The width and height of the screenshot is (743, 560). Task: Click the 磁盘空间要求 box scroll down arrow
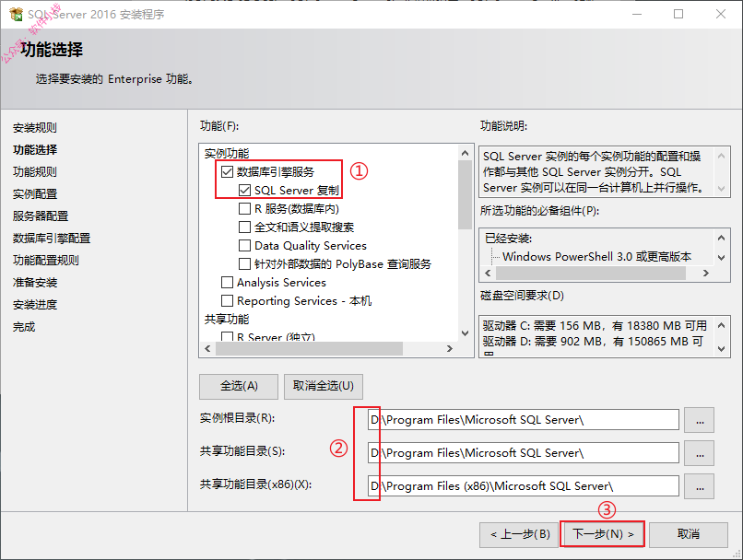(x=721, y=349)
